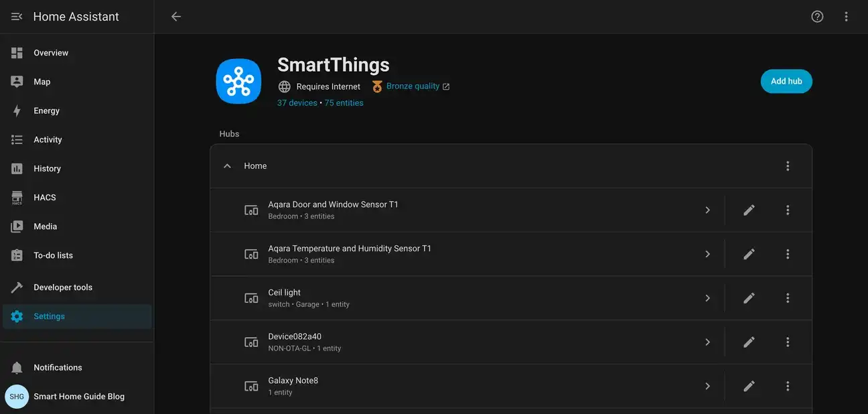
Task: Open the help question mark icon
Action: click(x=816, y=15)
